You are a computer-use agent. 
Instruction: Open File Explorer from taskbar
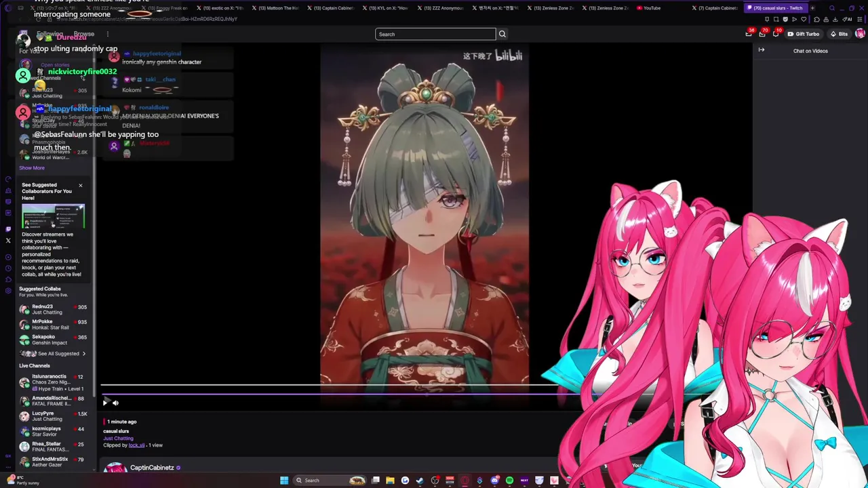coord(390,481)
